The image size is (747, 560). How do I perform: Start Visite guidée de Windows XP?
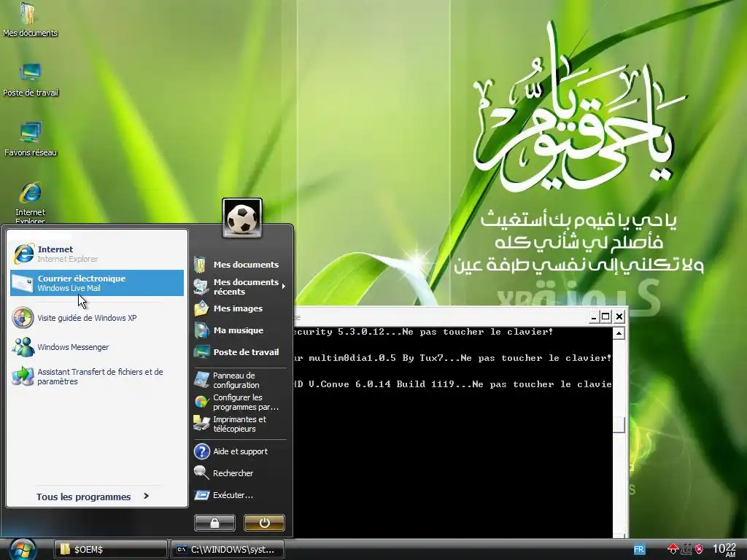[x=97, y=318]
